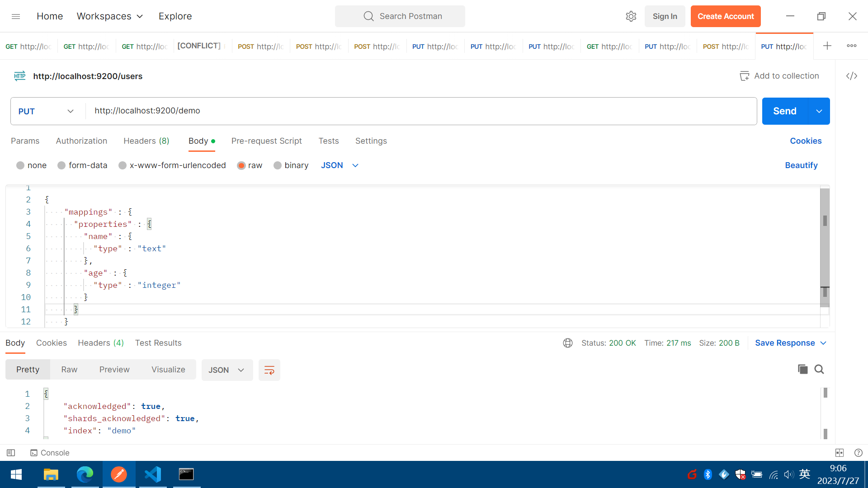
Task: Open the response Test Results tab
Action: click(x=158, y=343)
